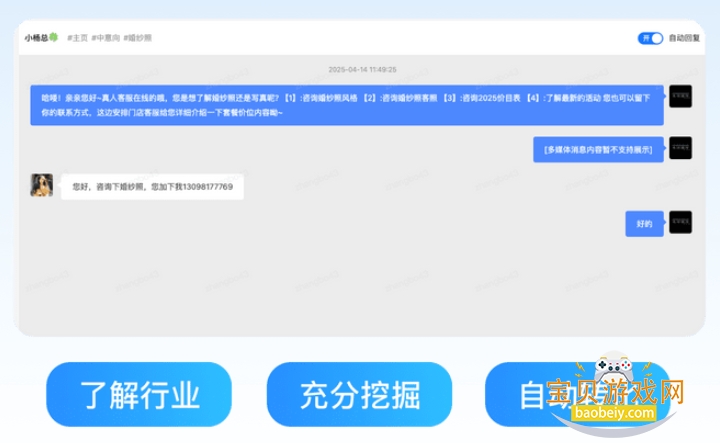Toggle the 自动回复 auto-reply switch
The height and width of the screenshot is (443, 720).
650,38
